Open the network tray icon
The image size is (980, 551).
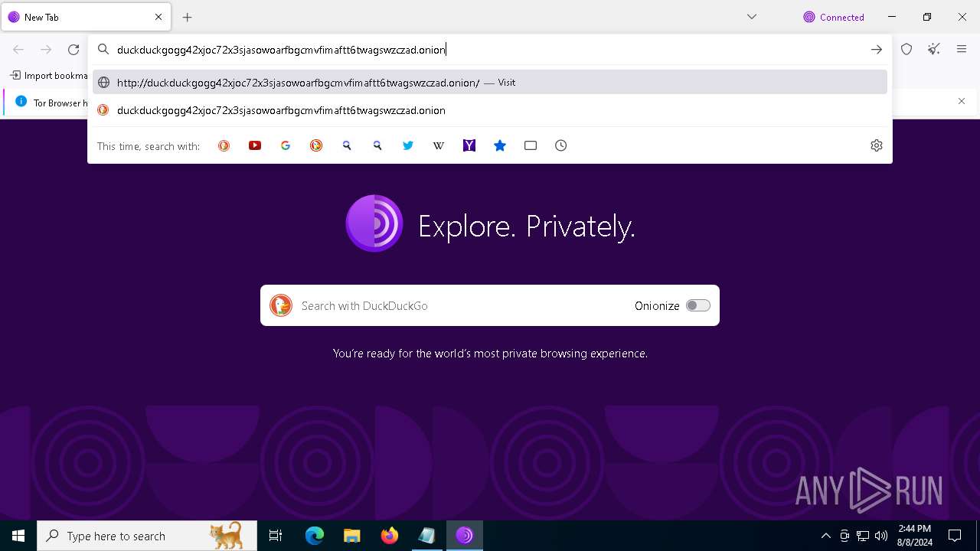click(863, 536)
